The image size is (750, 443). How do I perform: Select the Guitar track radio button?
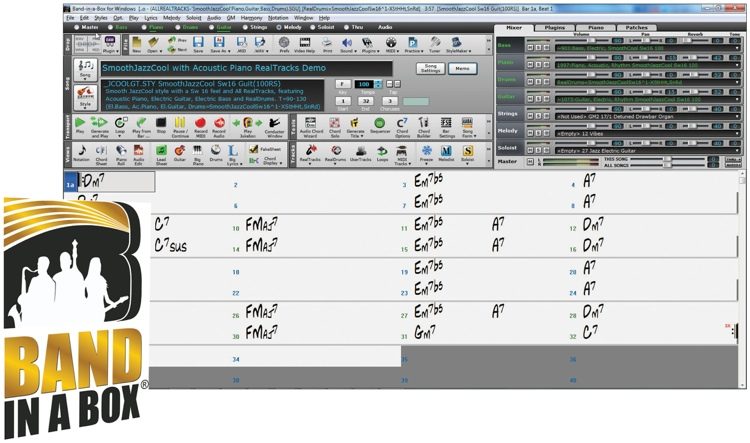coord(211,27)
